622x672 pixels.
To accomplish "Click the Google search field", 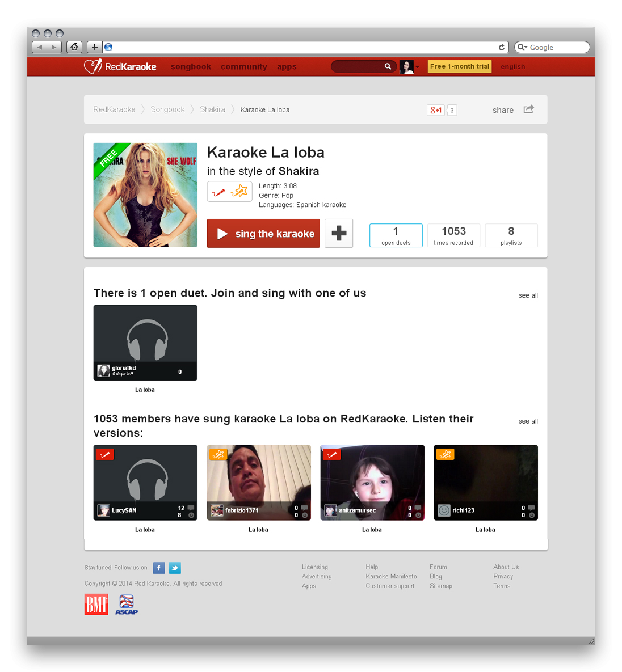I will (x=552, y=47).
